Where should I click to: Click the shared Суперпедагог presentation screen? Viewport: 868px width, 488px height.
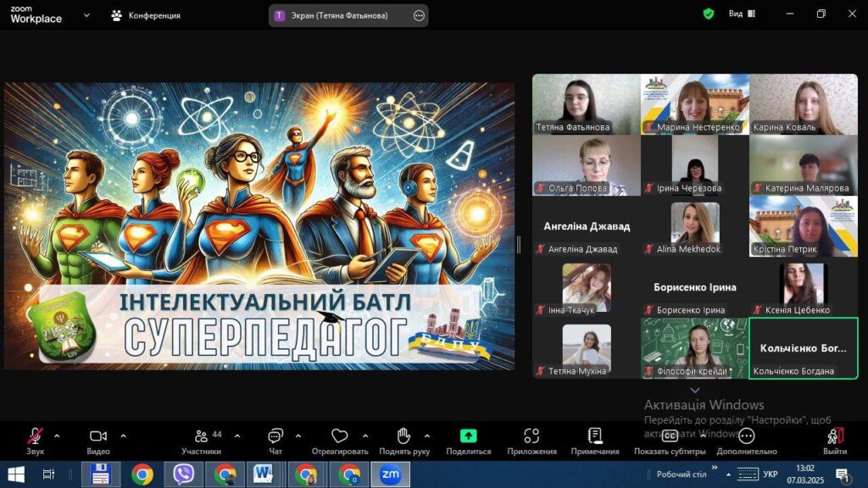point(259,226)
